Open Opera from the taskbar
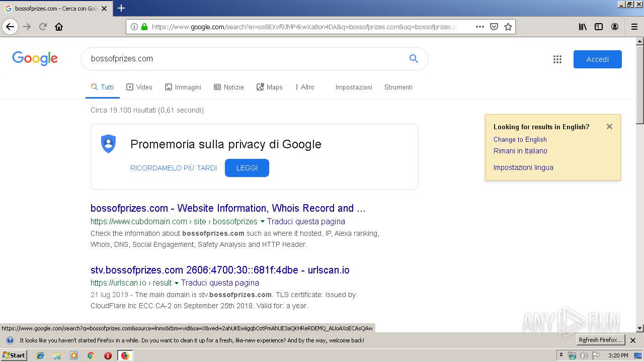This screenshot has height=362, width=644. coord(108,355)
